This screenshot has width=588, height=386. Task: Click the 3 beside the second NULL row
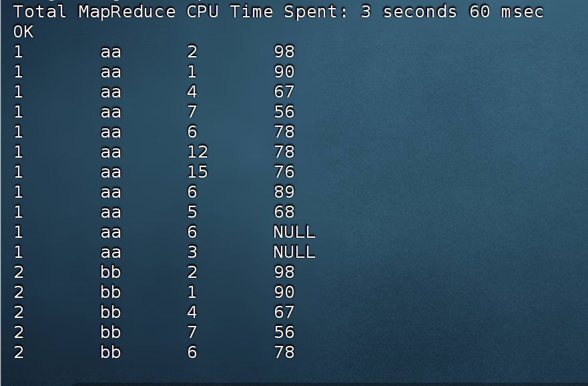(192, 252)
